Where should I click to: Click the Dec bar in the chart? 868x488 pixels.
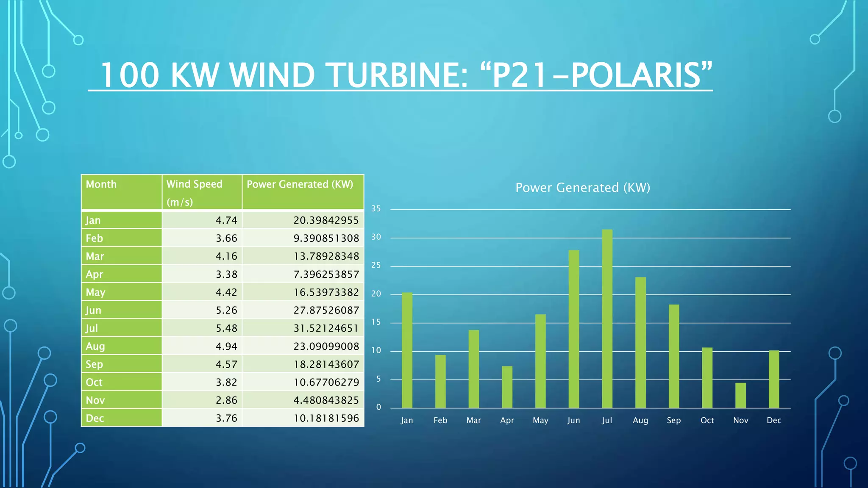tap(773, 379)
